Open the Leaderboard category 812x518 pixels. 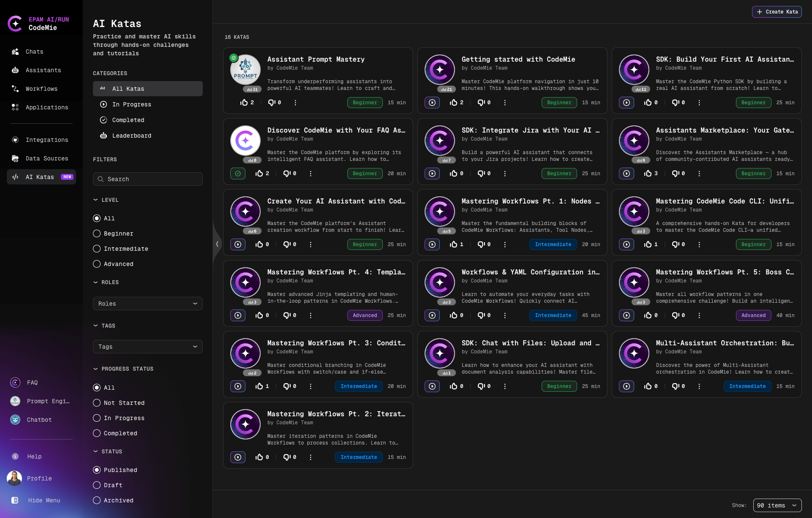131,136
